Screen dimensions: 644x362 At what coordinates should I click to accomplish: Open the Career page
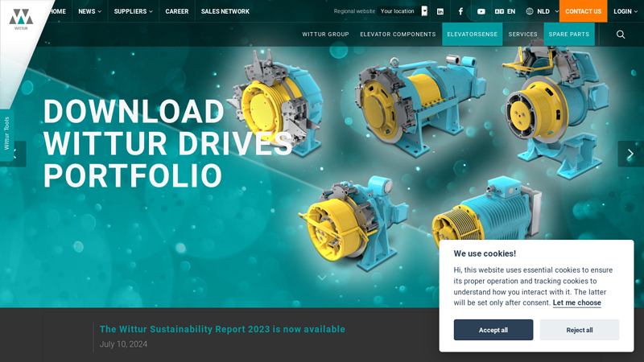coord(176,11)
